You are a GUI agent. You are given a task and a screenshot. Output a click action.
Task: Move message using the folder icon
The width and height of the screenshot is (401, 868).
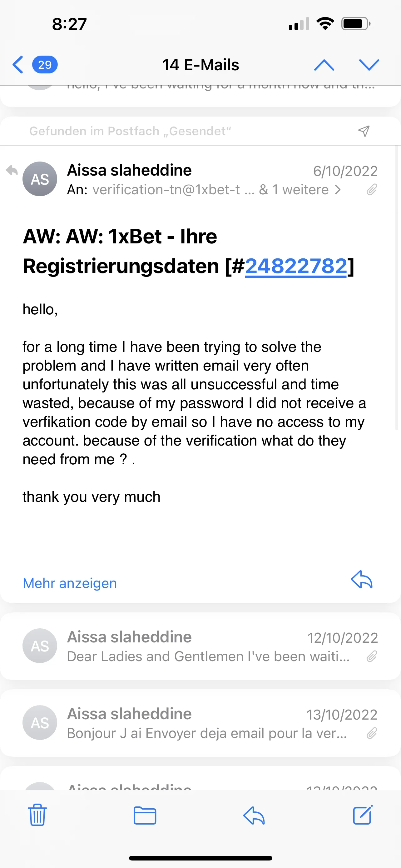pos(145,816)
